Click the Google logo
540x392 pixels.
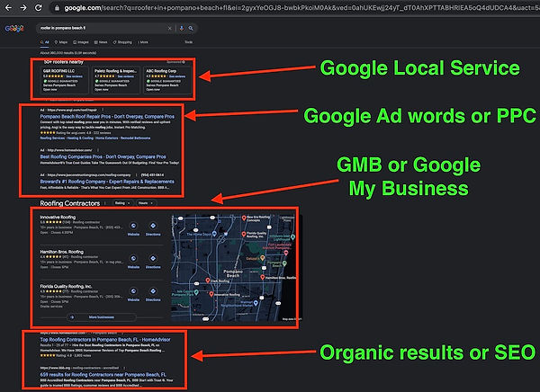click(14, 29)
